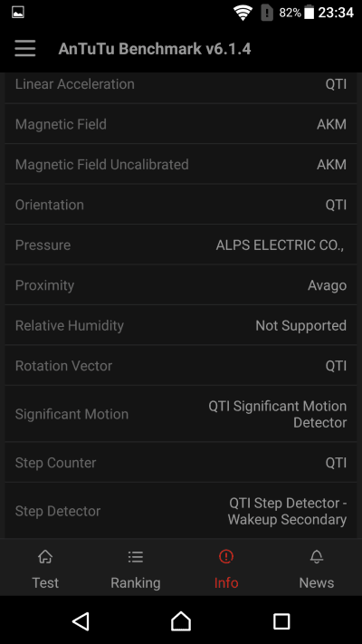
Task: Select the Relative Humidity row
Action: click(x=181, y=325)
